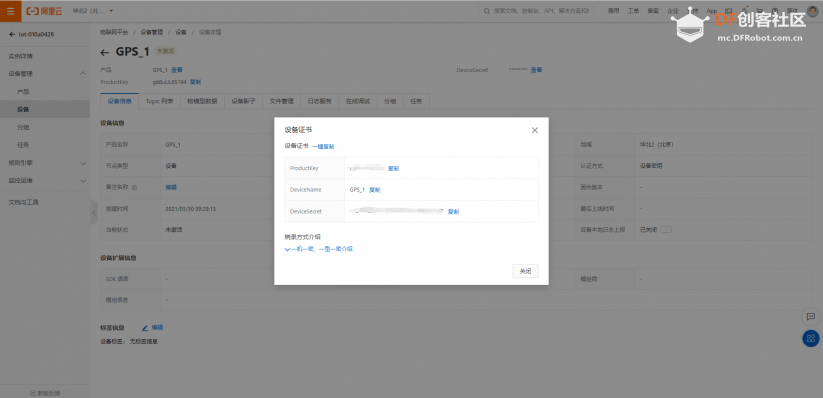Click 设备 breadcrumb link

[x=181, y=32]
